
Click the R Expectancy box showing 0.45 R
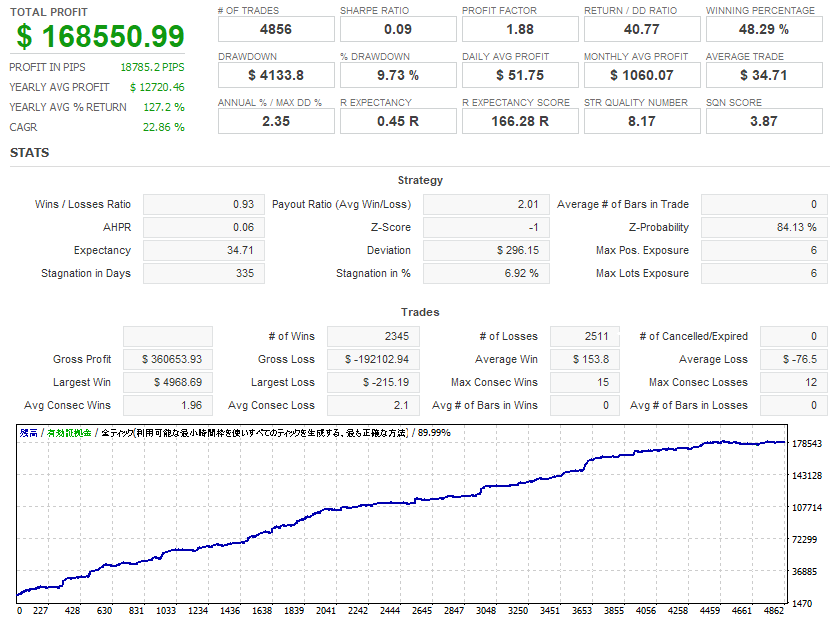pyautogui.click(x=398, y=121)
